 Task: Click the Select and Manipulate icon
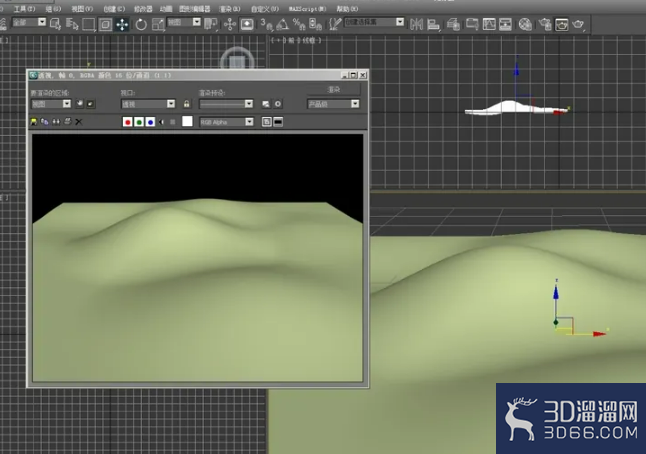[230, 24]
